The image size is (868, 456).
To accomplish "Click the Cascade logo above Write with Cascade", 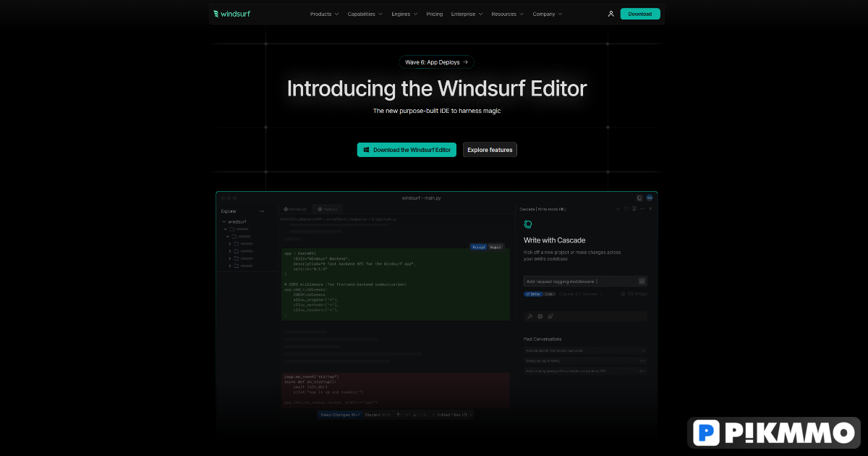I will point(528,224).
